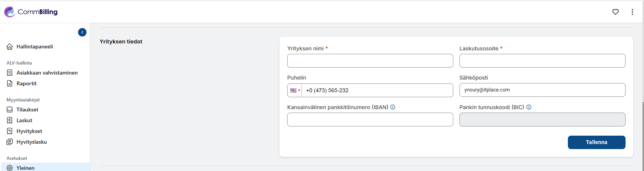Click the IBAN input field
Screen dimensions: 644x171
click(x=370, y=120)
